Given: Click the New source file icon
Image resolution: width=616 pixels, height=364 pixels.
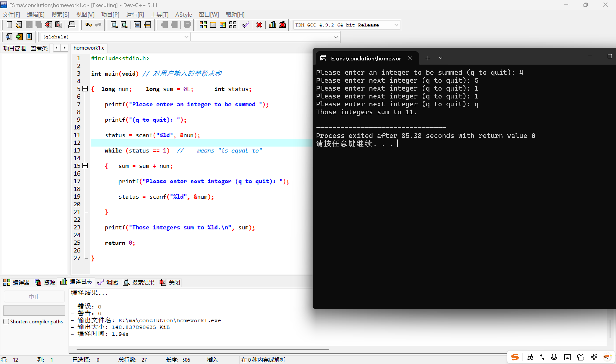Looking at the screenshot, I should (x=9, y=25).
